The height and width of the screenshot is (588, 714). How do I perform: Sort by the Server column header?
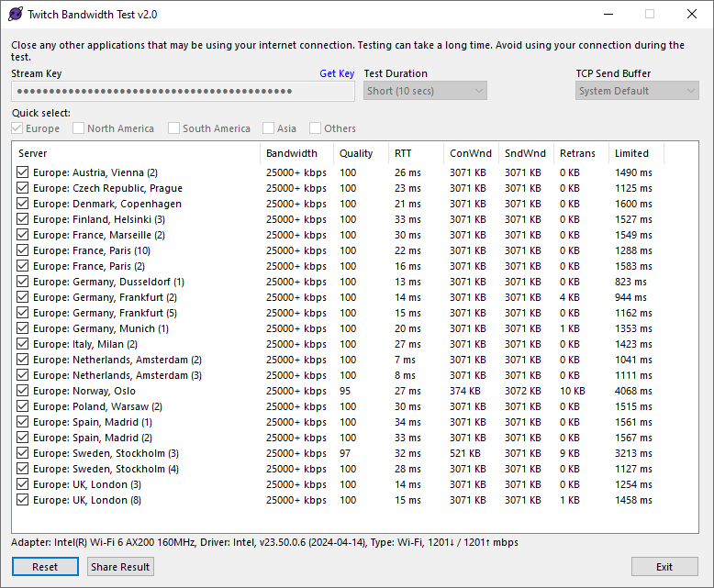point(136,153)
